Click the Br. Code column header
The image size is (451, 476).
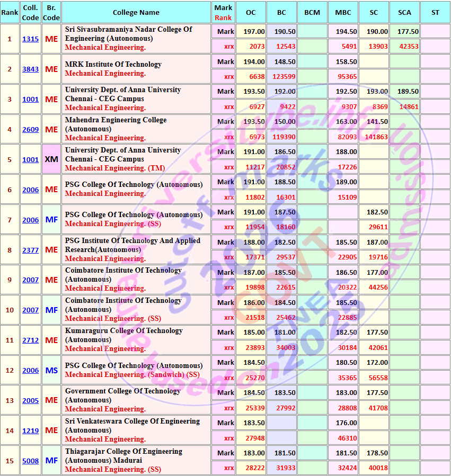pyautogui.click(x=51, y=13)
